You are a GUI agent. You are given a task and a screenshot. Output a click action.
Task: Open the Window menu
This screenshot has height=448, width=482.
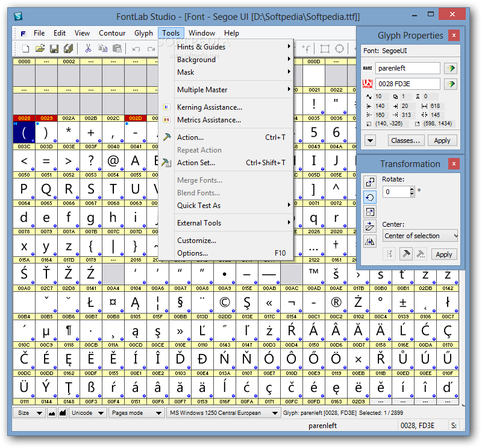point(202,33)
